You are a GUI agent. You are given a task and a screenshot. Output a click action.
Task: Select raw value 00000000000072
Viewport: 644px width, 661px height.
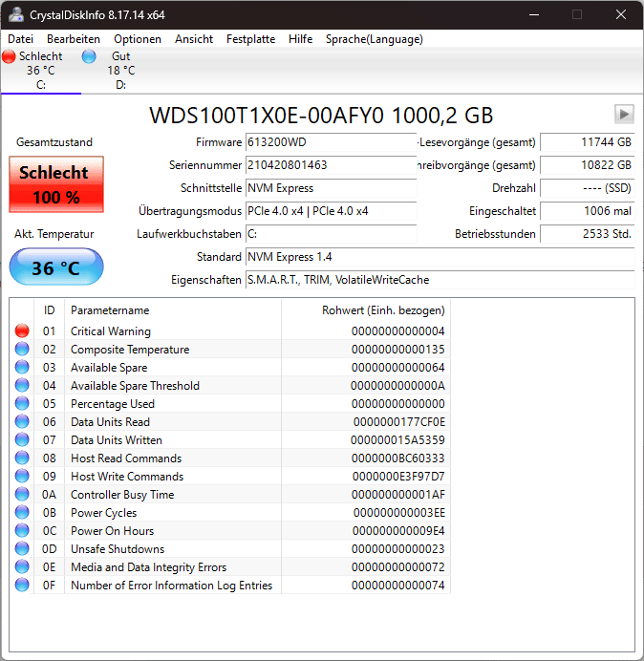tap(398, 567)
